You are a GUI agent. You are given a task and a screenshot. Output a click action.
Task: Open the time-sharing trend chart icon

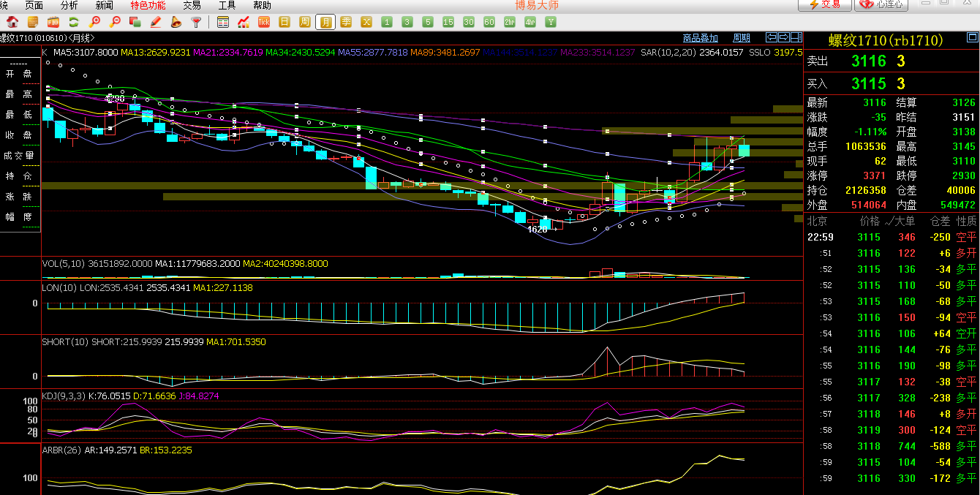click(244, 22)
